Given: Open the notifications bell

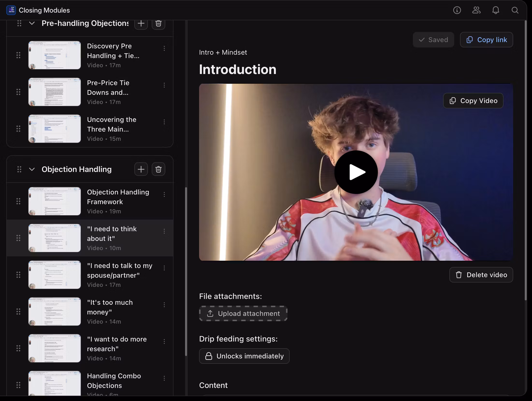Looking at the screenshot, I should click(496, 10).
